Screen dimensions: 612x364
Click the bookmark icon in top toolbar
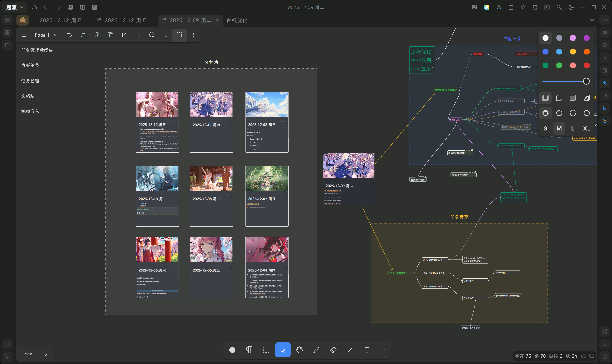click(x=166, y=35)
